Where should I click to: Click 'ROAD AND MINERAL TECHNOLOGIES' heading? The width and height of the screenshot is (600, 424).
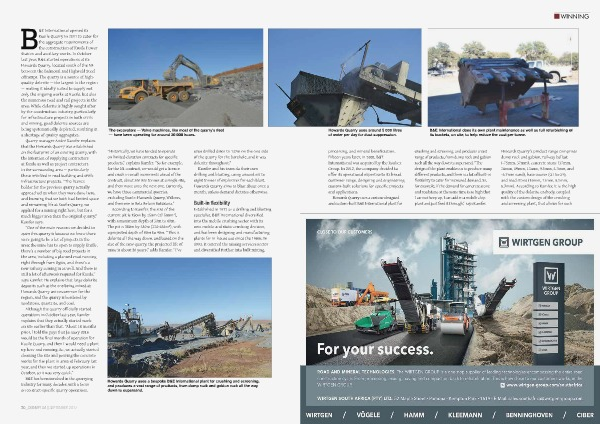(x=356, y=372)
